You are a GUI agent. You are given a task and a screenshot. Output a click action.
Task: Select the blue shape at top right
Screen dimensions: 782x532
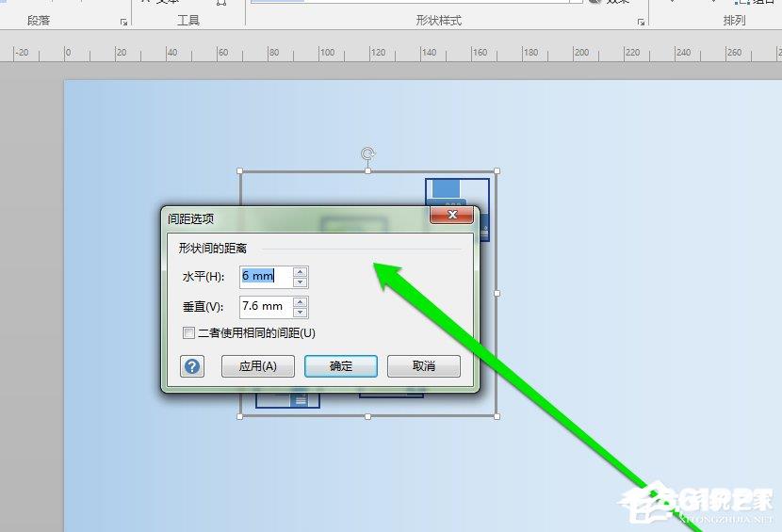[x=457, y=192]
